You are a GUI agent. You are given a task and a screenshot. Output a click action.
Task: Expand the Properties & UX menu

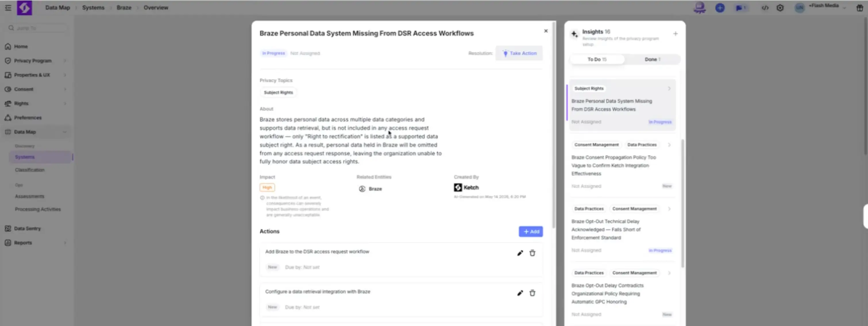point(65,75)
